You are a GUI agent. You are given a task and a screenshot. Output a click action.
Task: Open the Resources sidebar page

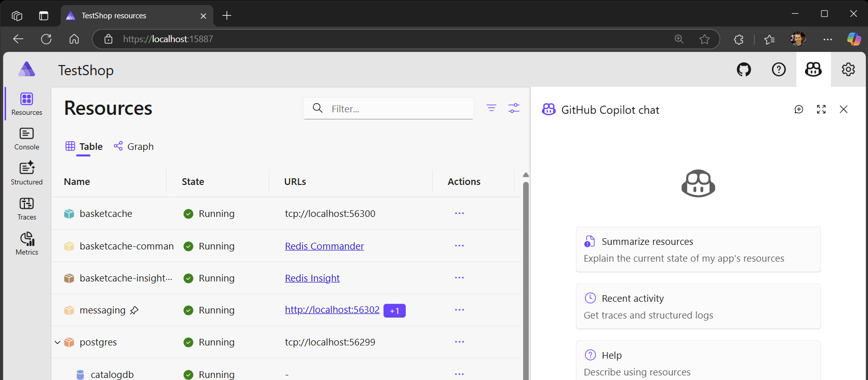27,104
